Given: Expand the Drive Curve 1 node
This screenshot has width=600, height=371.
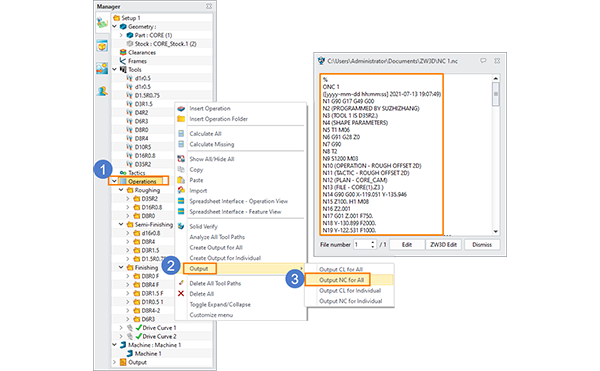Looking at the screenshot, I should pos(121,328).
